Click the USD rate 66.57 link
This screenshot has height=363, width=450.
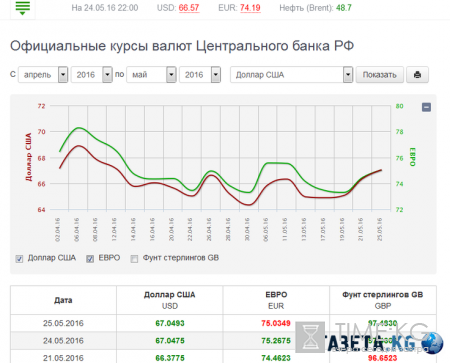[189, 8]
